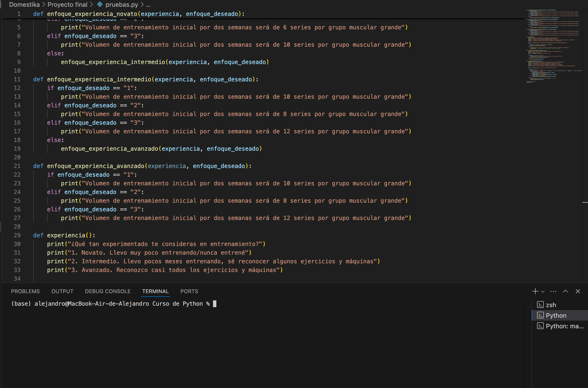Image resolution: width=588 pixels, height=388 pixels.
Task: Open the PROBLEMS tab
Action: (25, 291)
